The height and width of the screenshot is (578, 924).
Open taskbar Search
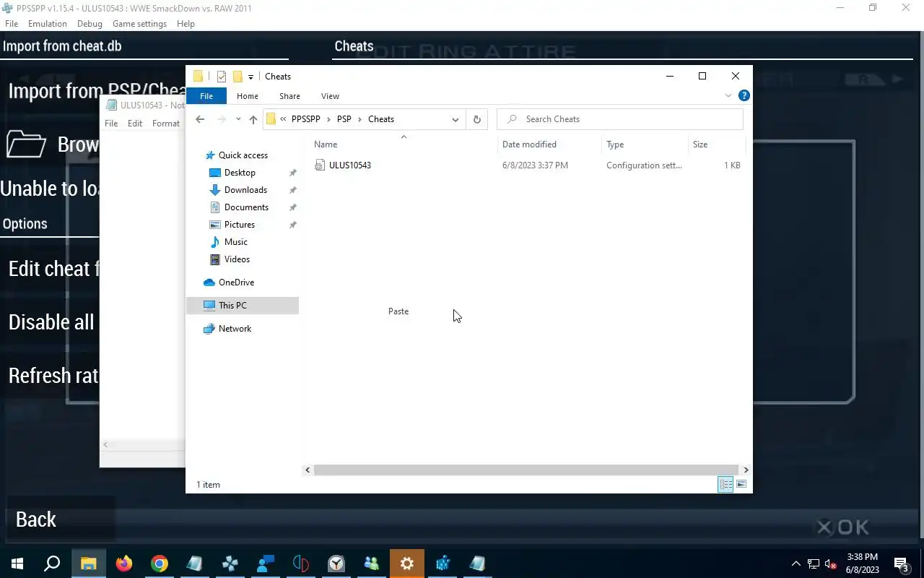[x=52, y=564]
